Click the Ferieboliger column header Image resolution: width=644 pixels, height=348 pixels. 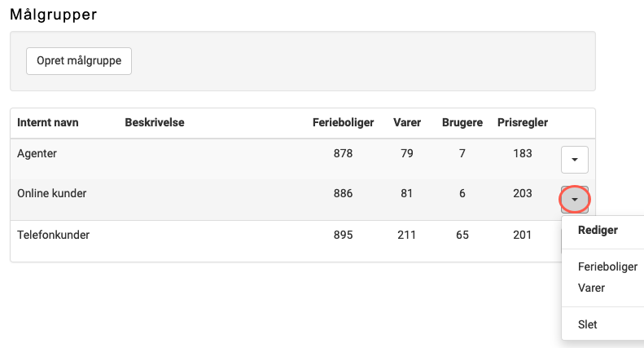pyautogui.click(x=343, y=122)
